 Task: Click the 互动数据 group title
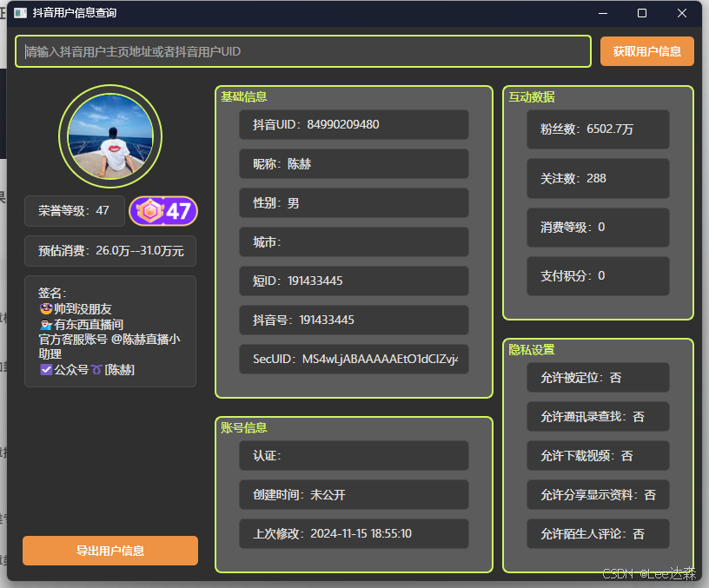[531, 97]
